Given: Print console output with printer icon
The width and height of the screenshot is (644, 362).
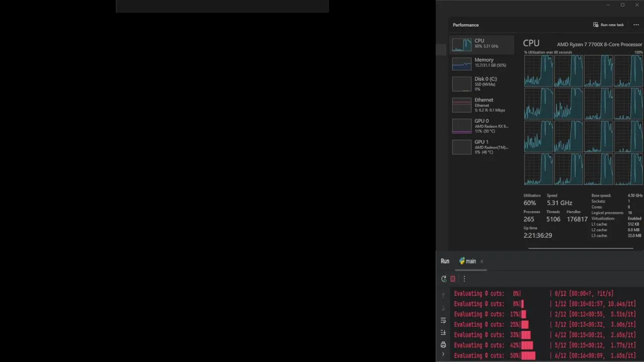Looking at the screenshot, I should (x=443, y=345).
